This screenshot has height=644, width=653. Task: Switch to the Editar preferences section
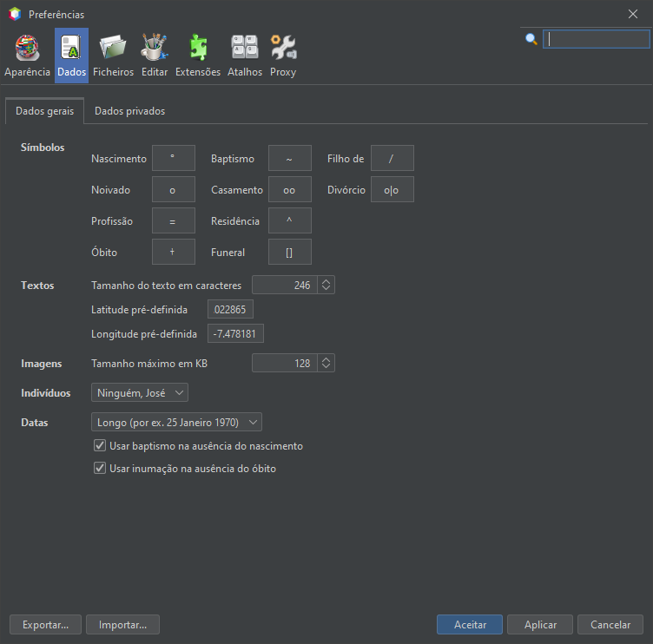click(x=155, y=56)
